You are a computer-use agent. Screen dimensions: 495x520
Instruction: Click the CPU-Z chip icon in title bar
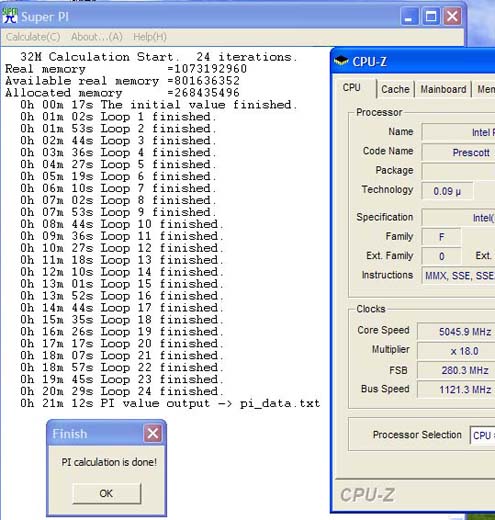click(341, 61)
